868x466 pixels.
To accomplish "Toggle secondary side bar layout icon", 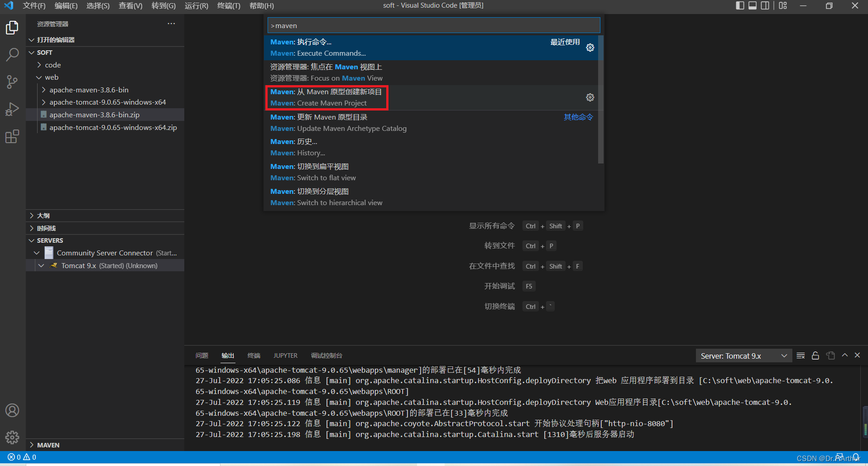I will pyautogui.click(x=765, y=5).
